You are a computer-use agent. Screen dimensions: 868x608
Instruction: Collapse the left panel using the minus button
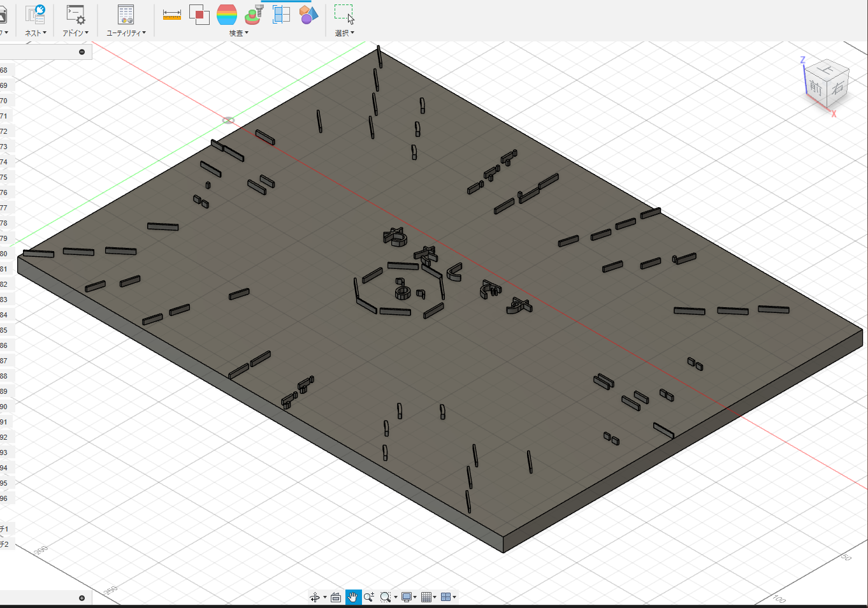tap(82, 51)
